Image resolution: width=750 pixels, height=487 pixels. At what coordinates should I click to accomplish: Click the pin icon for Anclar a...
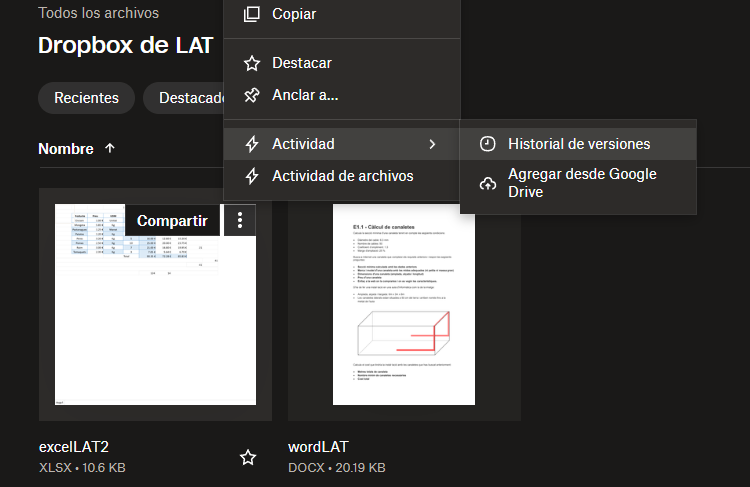[x=252, y=96]
